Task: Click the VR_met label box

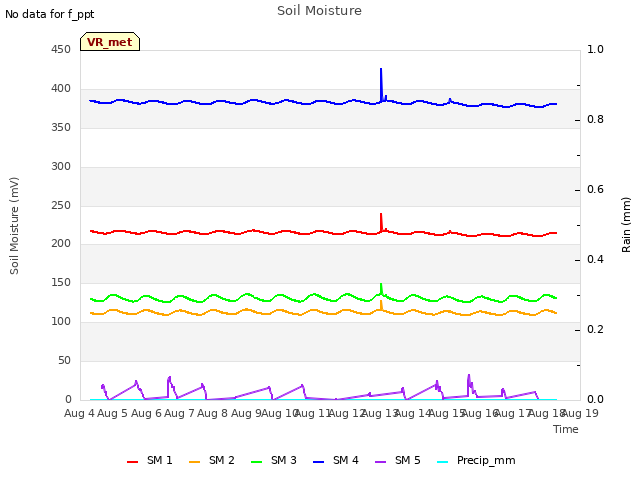Action: 110,42
